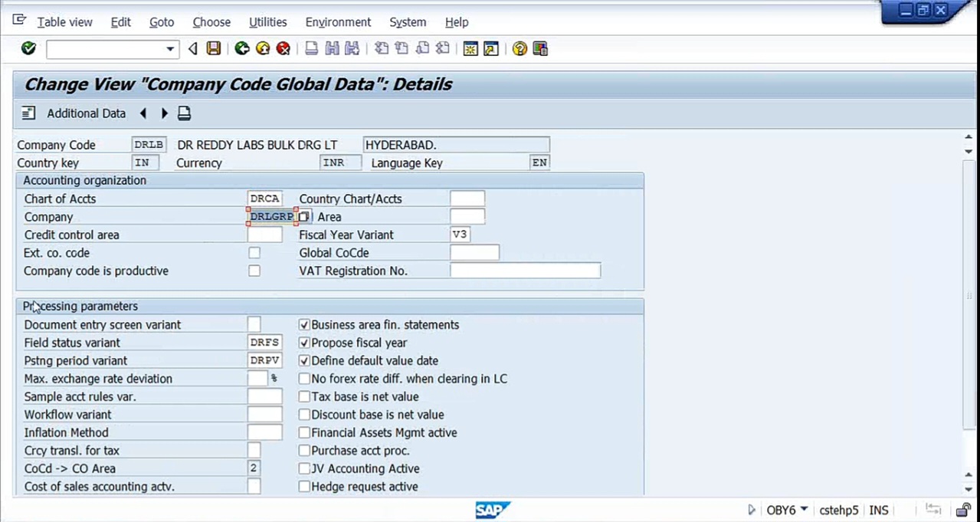980x522 pixels.
Task: Click the Fiscal Year Variant field
Action: (x=461, y=235)
